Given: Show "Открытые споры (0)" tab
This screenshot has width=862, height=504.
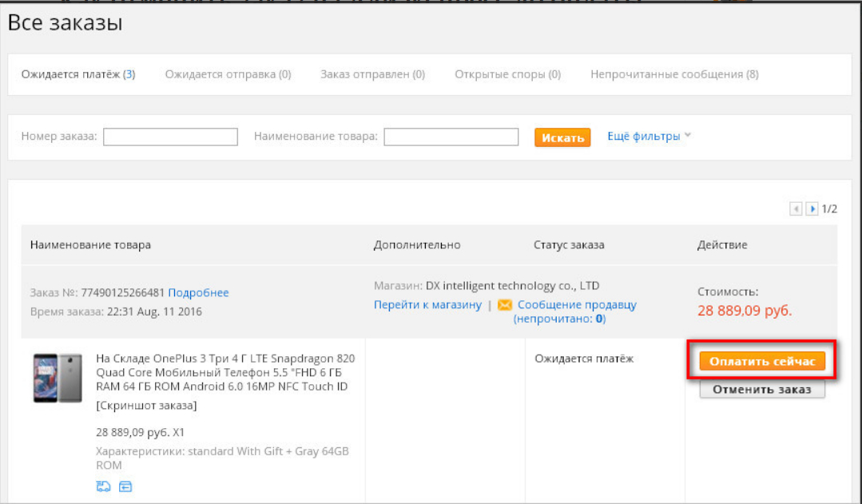Looking at the screenshot, I should pos(507,75).
